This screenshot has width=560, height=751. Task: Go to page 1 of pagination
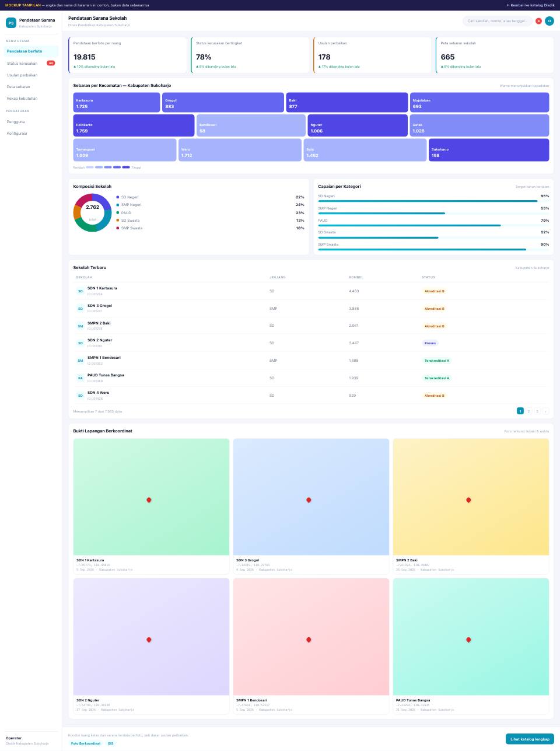pyautogui.click(x=520, y=411)
